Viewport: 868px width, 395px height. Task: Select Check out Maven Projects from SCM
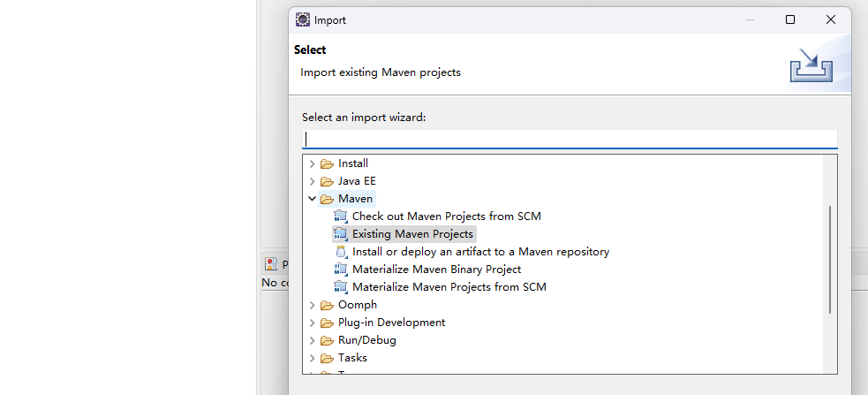tap(446, 216)
